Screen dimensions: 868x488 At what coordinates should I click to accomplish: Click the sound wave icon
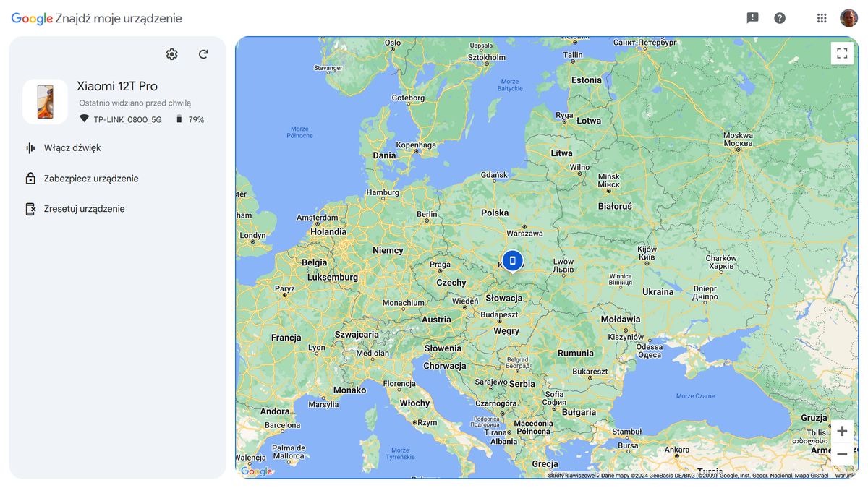30,147
